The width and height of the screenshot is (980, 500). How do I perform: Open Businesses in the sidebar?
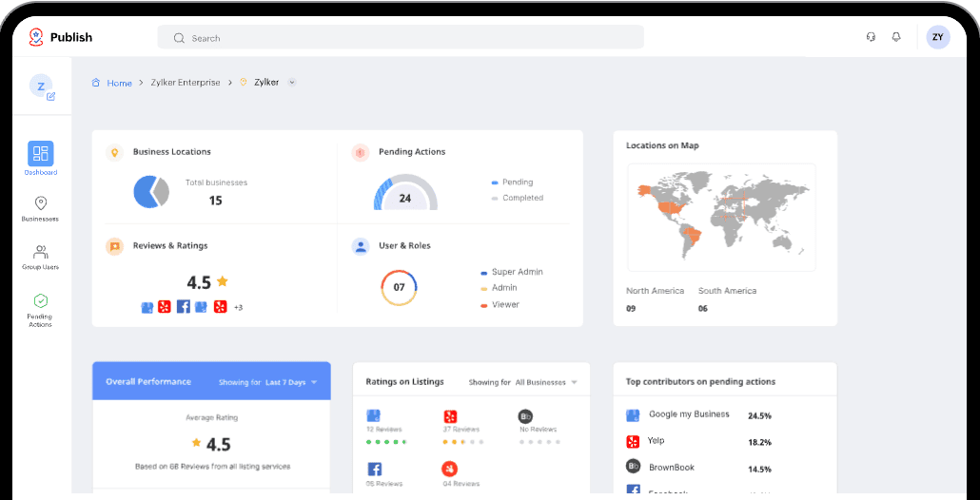tap(41, 209)
